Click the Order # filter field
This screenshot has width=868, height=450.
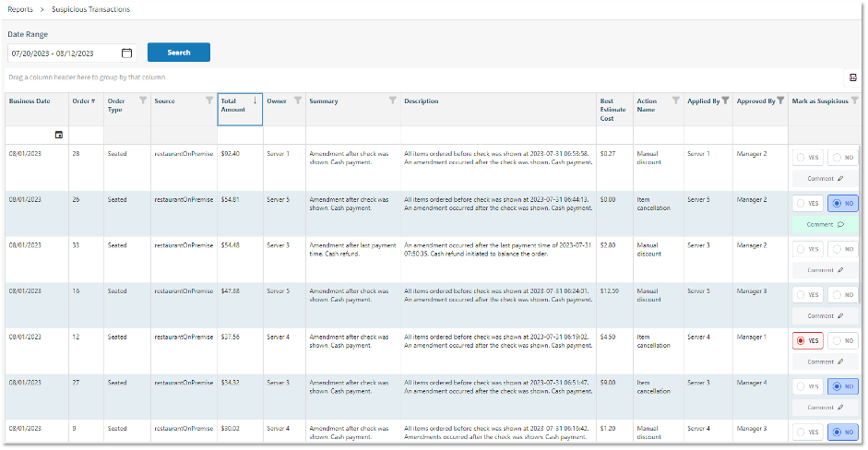coord(87,135)
